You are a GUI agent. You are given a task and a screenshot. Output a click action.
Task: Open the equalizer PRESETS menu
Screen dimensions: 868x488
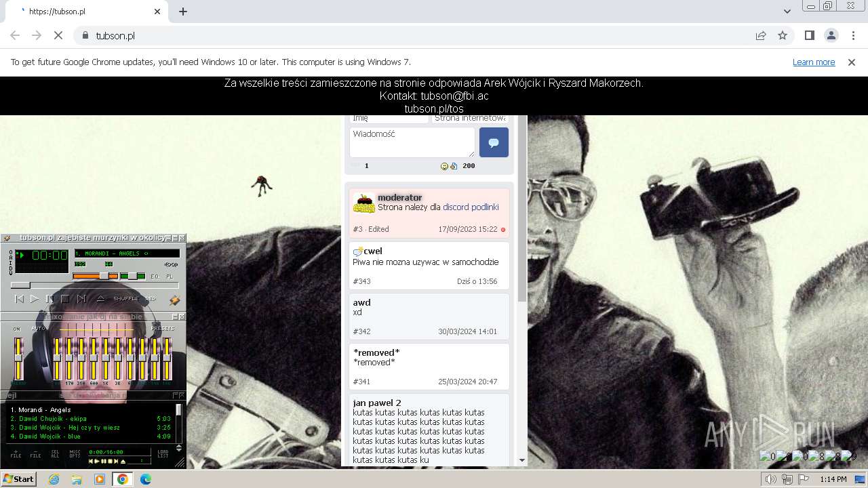point(162,329)
